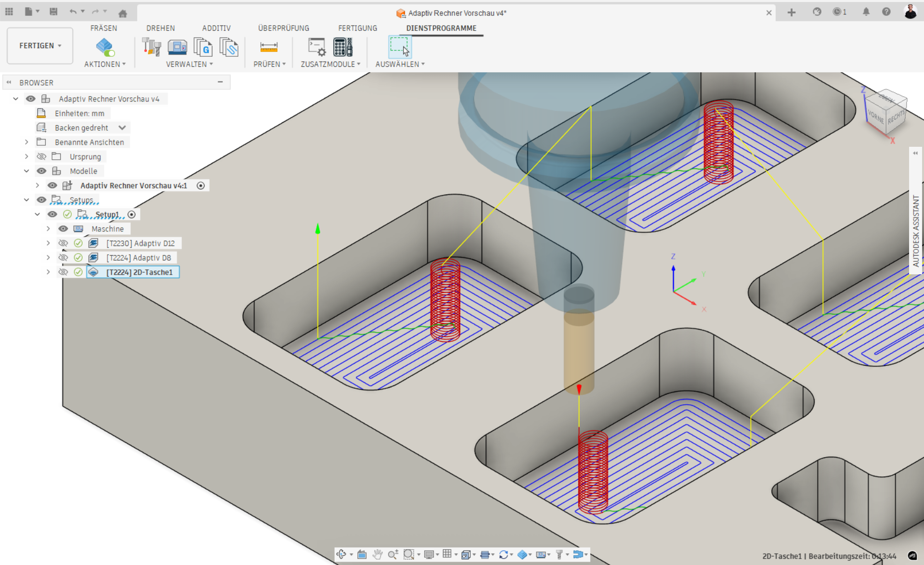Activate the selection rectangle tool
The height and width of the screenshot is (565, 924).
400,47
